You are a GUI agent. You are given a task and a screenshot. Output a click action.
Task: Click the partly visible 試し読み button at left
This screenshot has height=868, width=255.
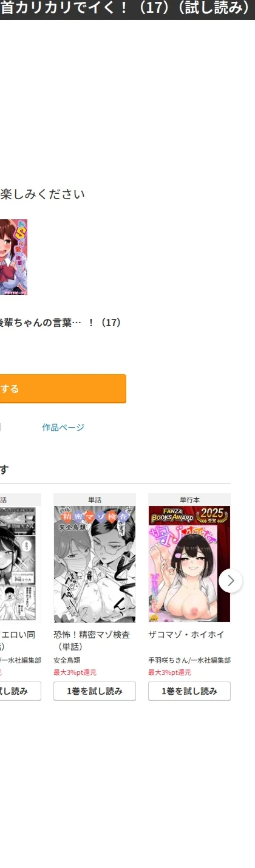tap(20, 691)
